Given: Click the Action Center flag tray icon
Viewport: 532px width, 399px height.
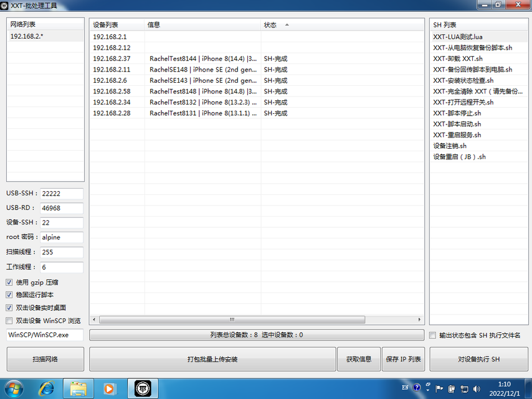Looking at the screenshot, I should [439, 388].
